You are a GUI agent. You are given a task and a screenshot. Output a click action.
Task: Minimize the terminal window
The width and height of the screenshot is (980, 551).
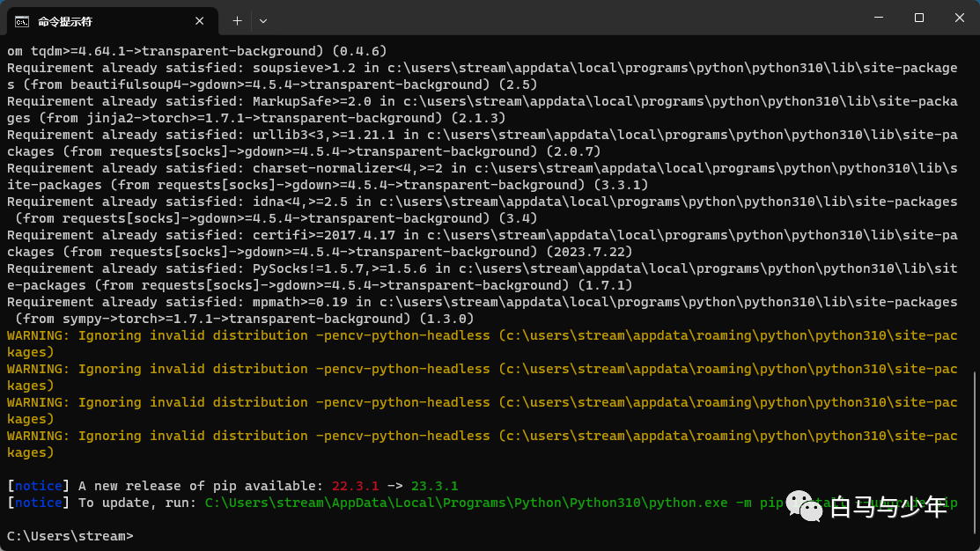click(879, 18)
